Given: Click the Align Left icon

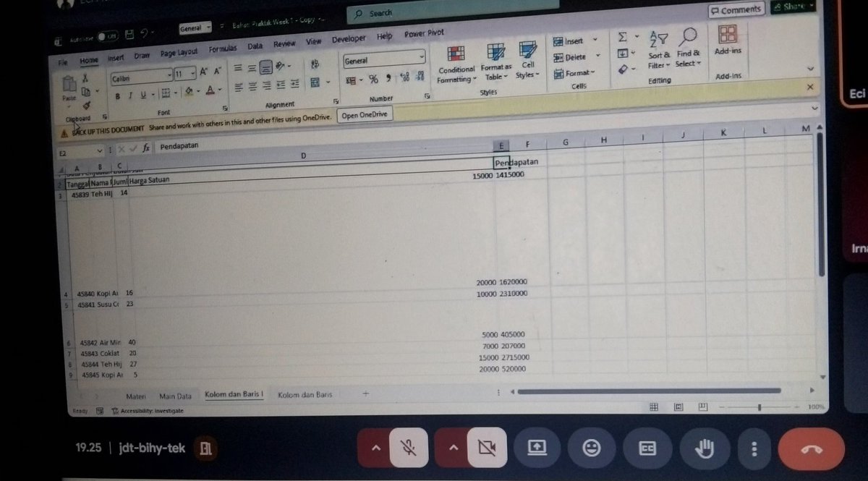Looking at the screenshot, I should point(238,88).
